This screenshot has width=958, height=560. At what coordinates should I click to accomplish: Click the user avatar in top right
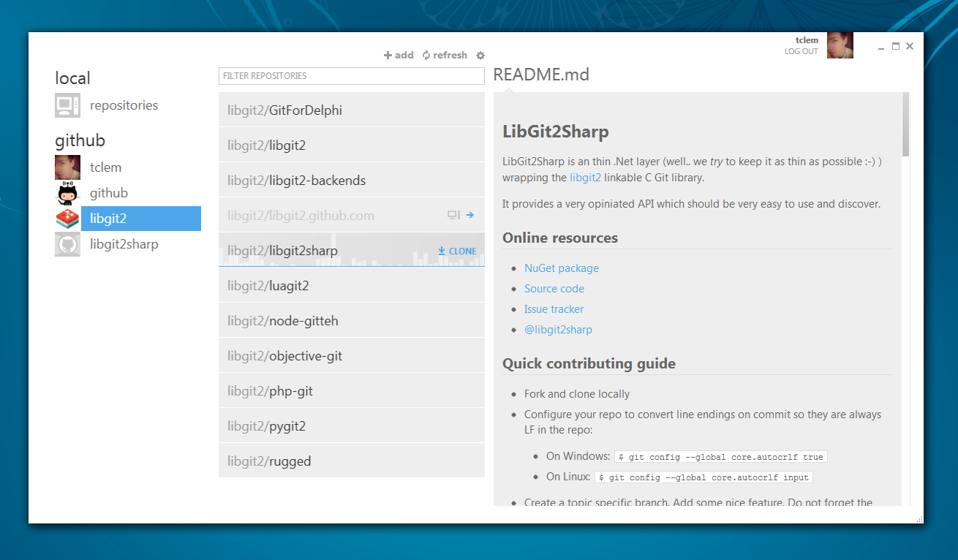coord(840,46)
